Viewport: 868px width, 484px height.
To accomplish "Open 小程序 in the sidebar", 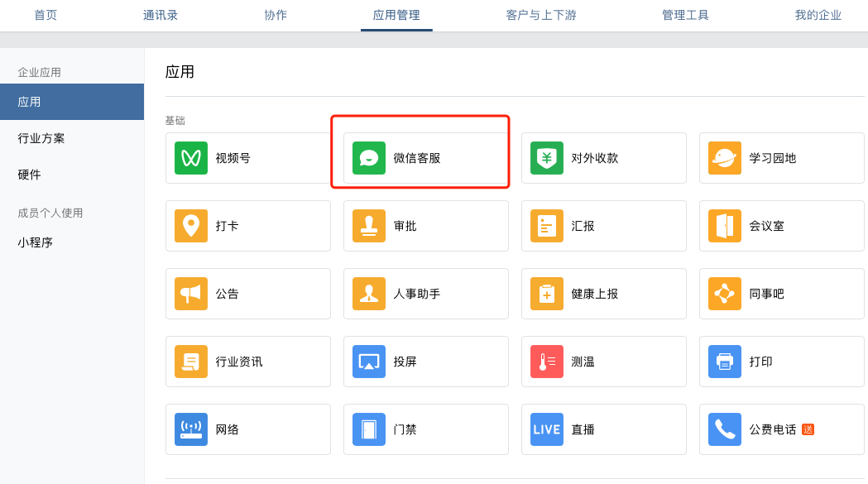I will (x=35, y=242).
